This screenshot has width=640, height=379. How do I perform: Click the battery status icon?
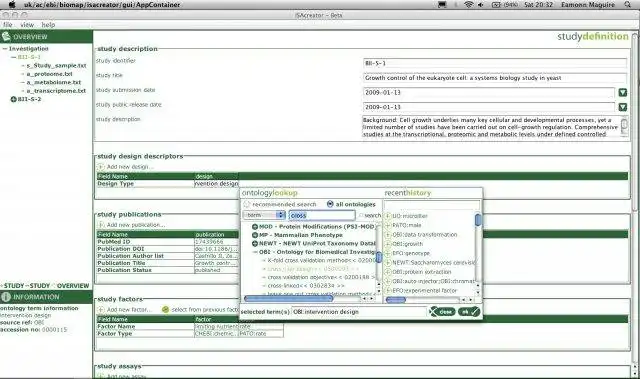[496, 4]
